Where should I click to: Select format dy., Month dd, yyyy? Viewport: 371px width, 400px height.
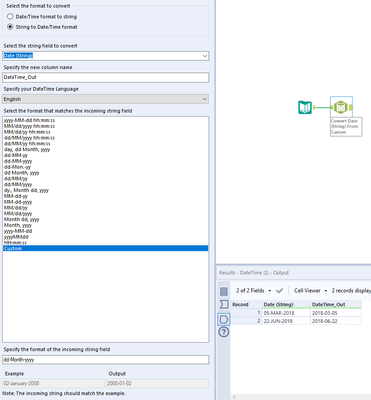105,190
